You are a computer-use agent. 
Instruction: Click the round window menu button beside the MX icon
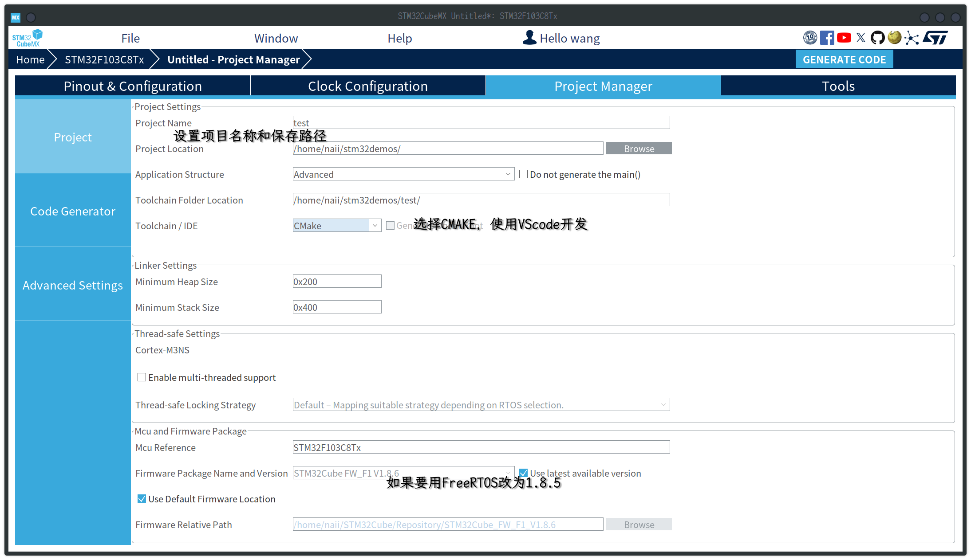(31, 17)
